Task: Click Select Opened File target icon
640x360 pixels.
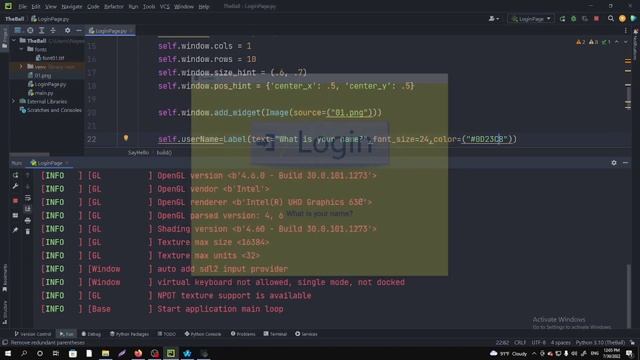Action: coord(30,30)
